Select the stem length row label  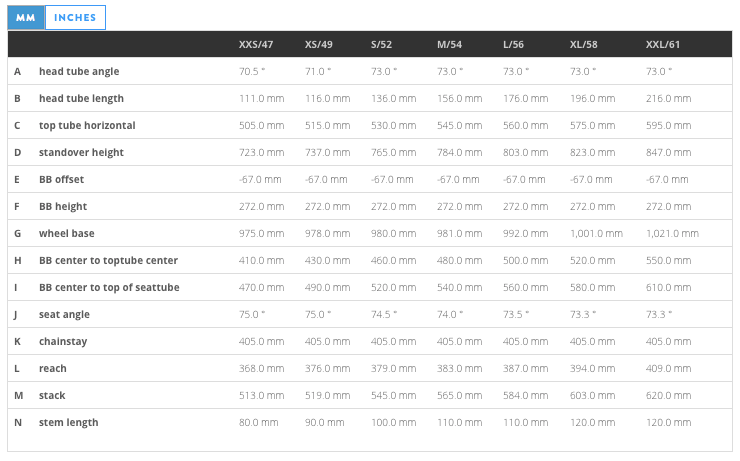point(68,423)
